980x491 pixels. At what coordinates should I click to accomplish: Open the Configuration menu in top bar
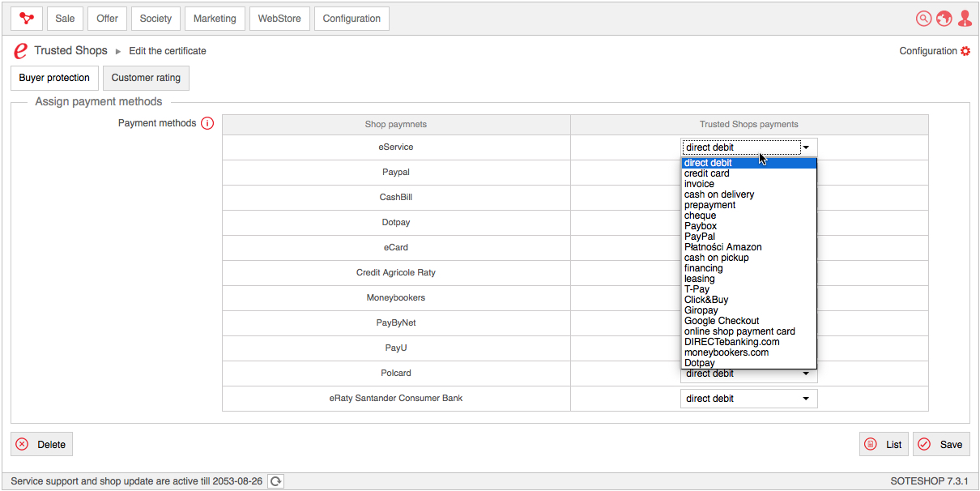tap(352, 19)
